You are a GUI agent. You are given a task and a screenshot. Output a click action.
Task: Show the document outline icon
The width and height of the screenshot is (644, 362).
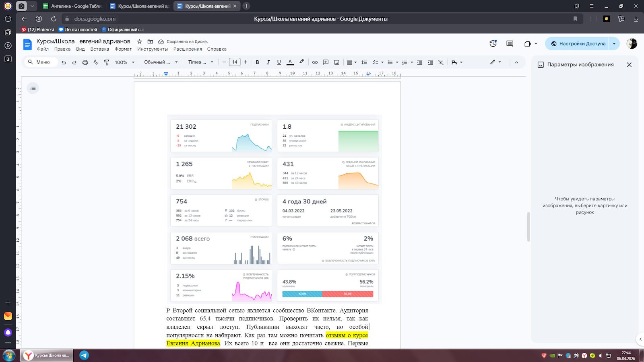pos(33,88)
